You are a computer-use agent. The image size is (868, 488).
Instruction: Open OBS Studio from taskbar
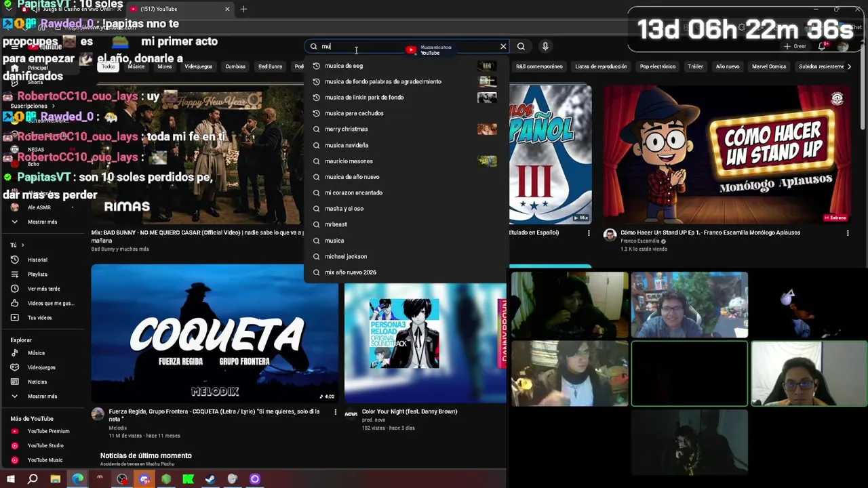pos(122,479)
